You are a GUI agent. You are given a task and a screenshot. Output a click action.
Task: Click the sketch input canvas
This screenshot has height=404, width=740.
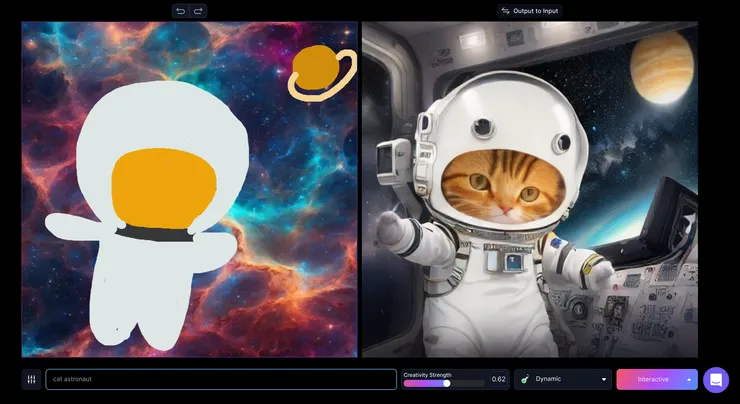point(189,189)
